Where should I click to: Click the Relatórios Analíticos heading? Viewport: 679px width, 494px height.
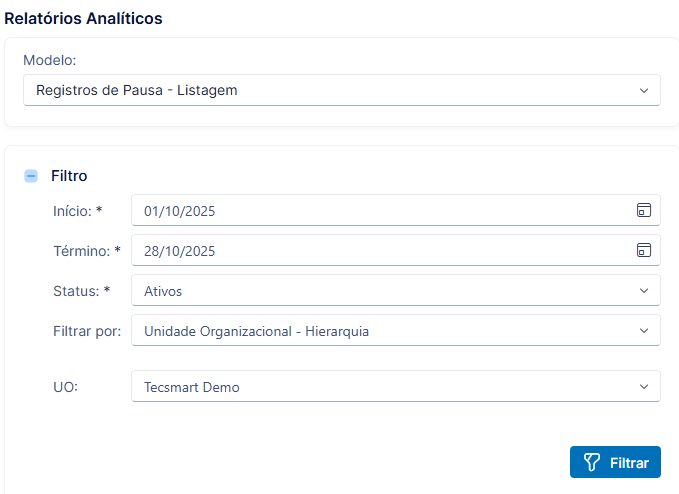click(83, 19)
